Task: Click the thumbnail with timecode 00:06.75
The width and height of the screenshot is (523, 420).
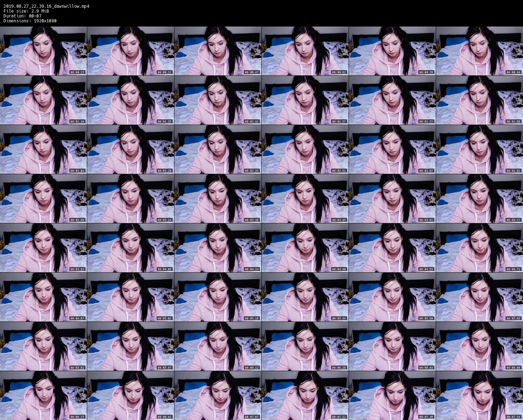Action: point(43,396)
